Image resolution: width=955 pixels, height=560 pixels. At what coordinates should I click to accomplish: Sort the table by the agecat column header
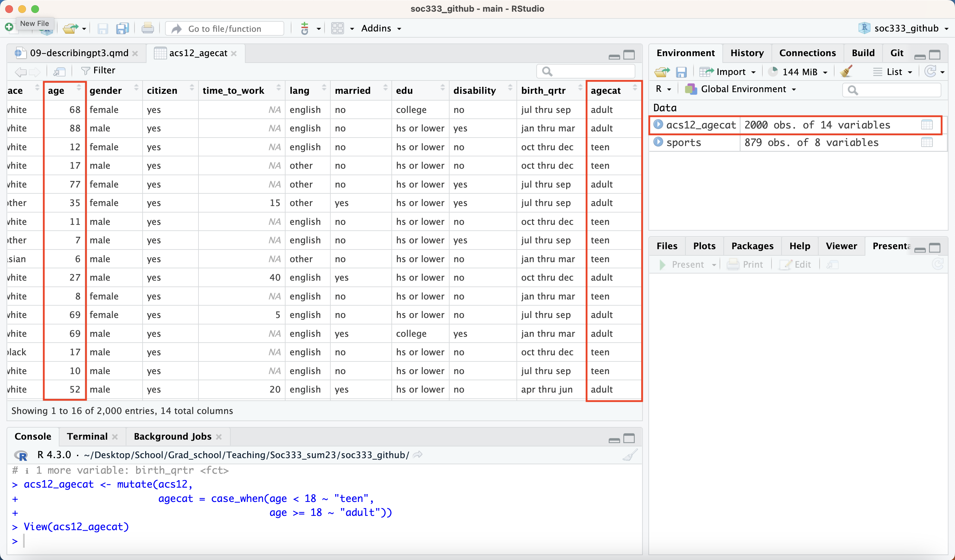tap(605, 91)
